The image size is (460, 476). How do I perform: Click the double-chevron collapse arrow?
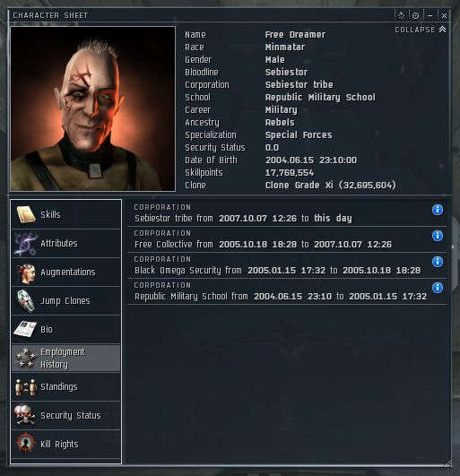(442, 30)
